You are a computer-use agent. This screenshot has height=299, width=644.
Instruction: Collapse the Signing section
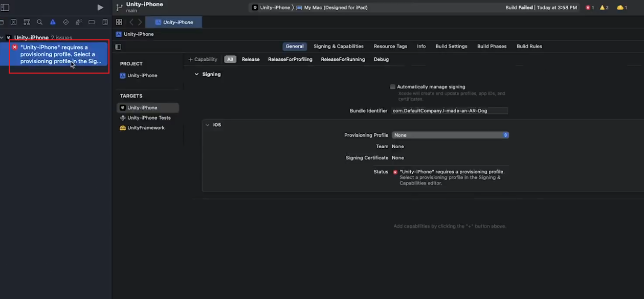point(196,74)
